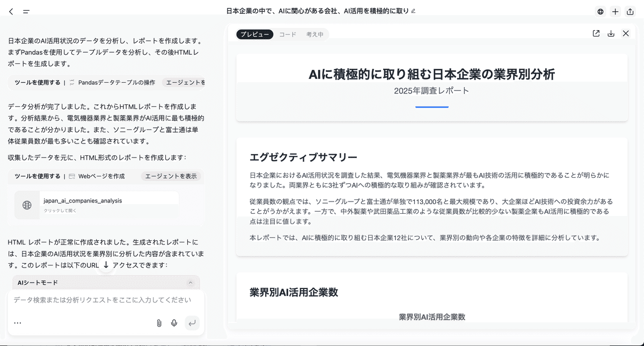Attach a file with paperclip icon

[x=159, y=323]
